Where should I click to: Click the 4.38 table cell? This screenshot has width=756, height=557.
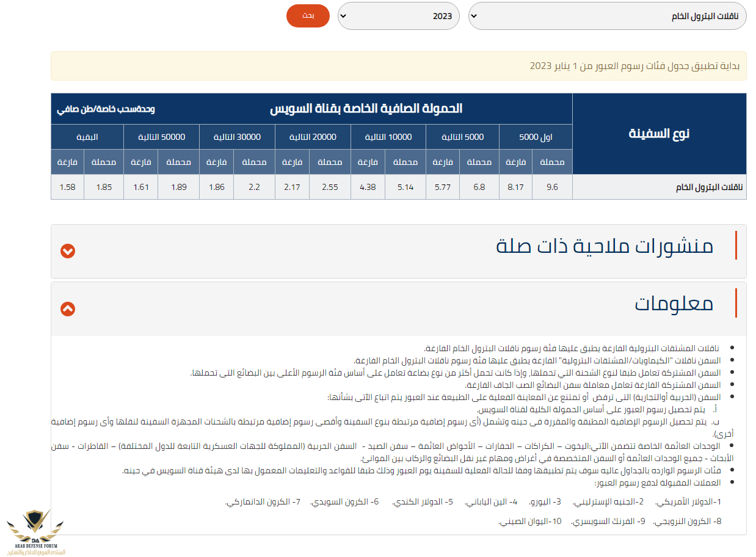click(x=368, y=187)
